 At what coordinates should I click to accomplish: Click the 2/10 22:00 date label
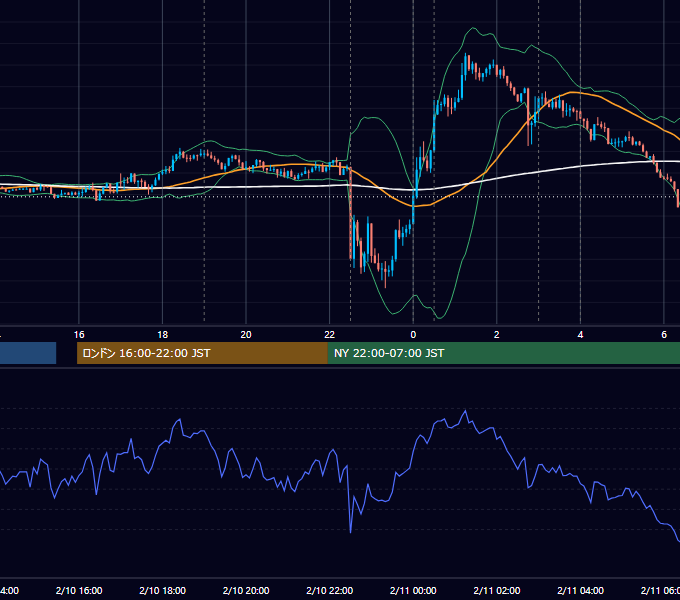click(x=330, y=590)
